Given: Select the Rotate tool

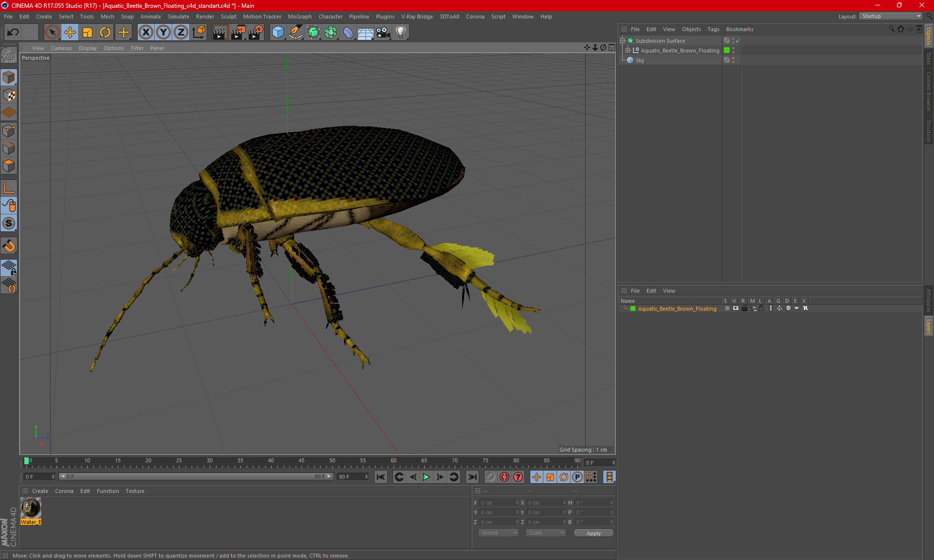Looking at the screenshot, I should pos(105,33).
